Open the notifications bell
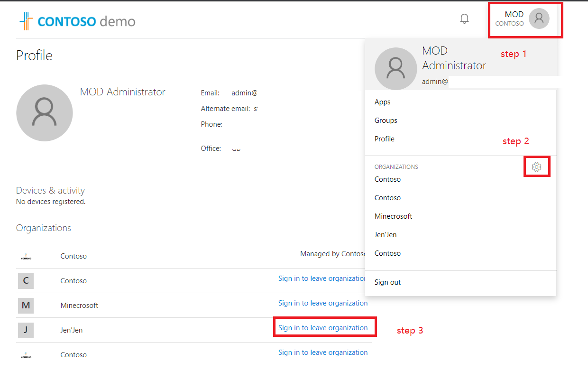Viewport: 588px width, 371px height. [465, 19]
